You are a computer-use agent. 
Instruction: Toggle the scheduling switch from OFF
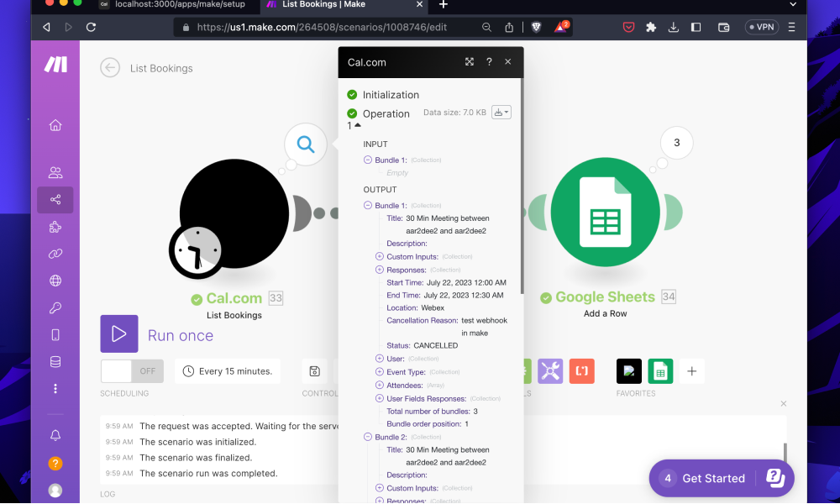point(132,370)
